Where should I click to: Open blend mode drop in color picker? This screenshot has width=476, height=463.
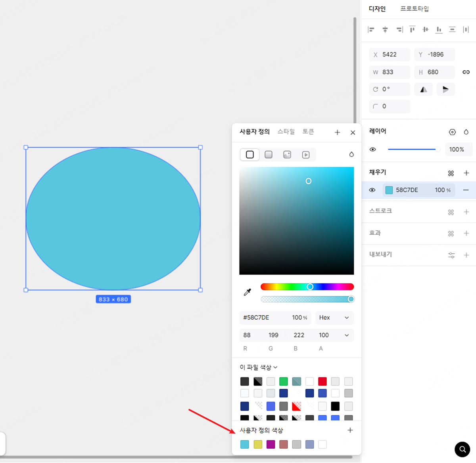click(x=351, y=154)
